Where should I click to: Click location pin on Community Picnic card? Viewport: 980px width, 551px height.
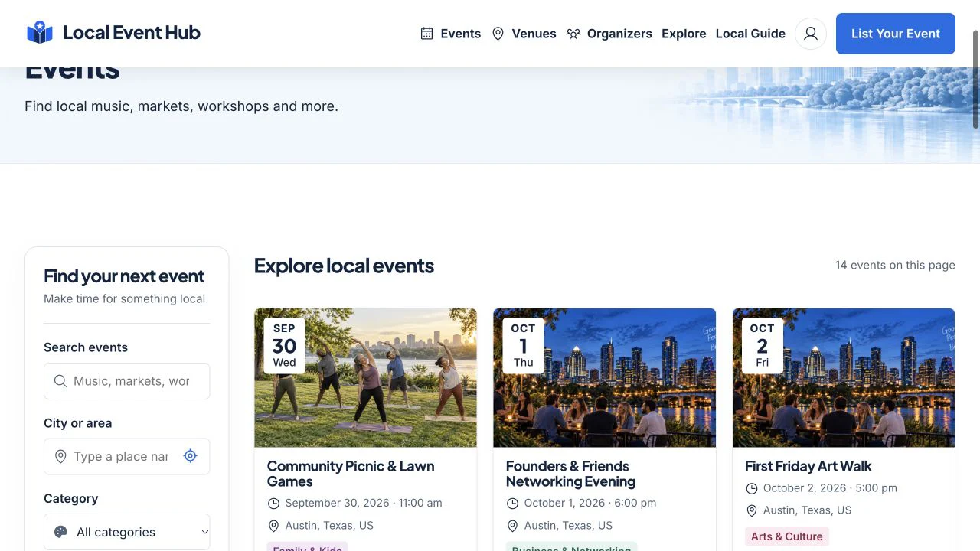(x=273, y=526)
